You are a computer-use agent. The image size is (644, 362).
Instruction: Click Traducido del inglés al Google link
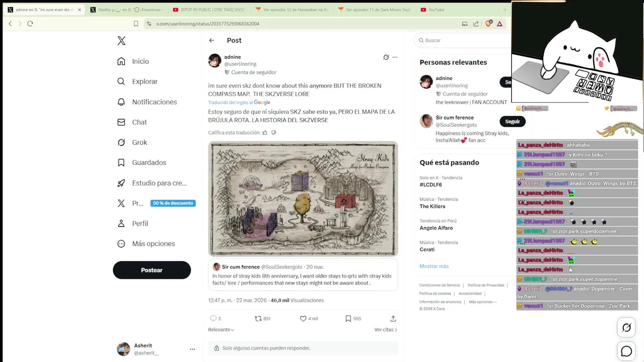point(239,103)
